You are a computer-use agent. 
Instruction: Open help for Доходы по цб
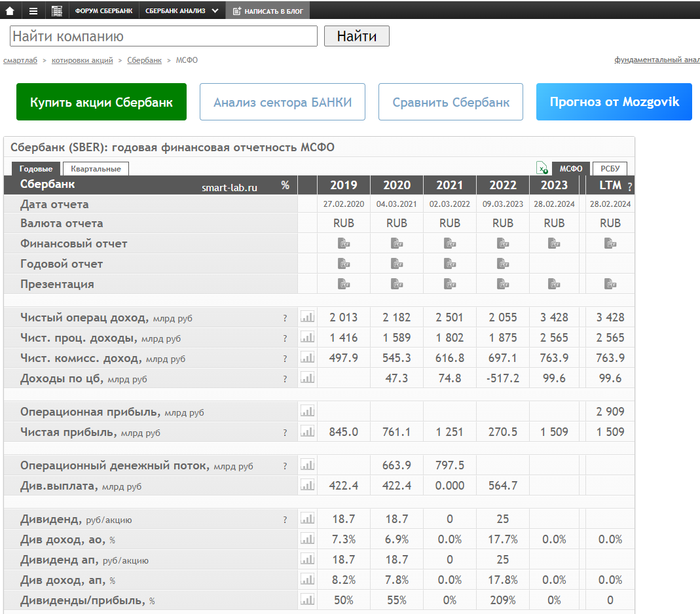285,379
